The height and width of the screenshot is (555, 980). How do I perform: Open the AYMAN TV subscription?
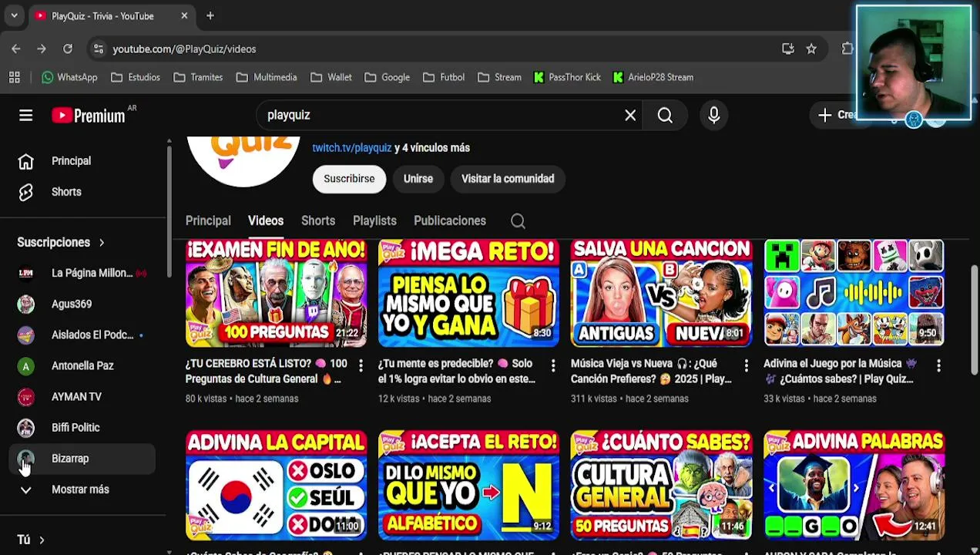83,396
